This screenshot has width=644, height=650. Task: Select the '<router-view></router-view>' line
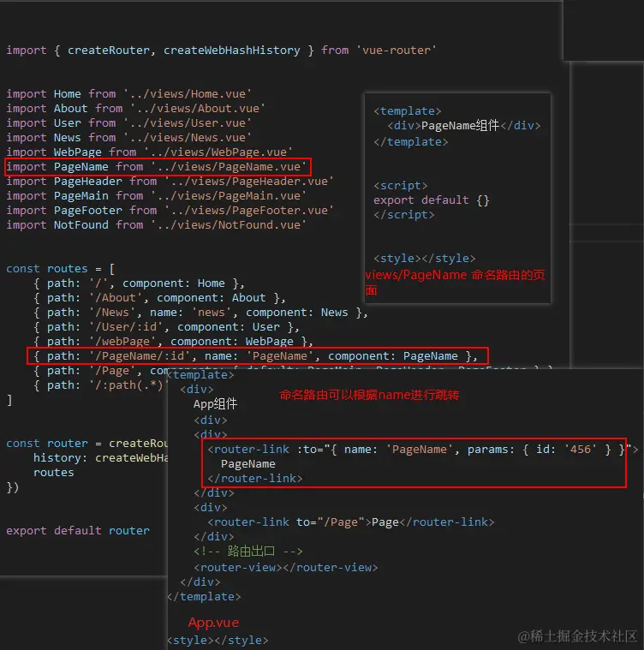(286, 568)
